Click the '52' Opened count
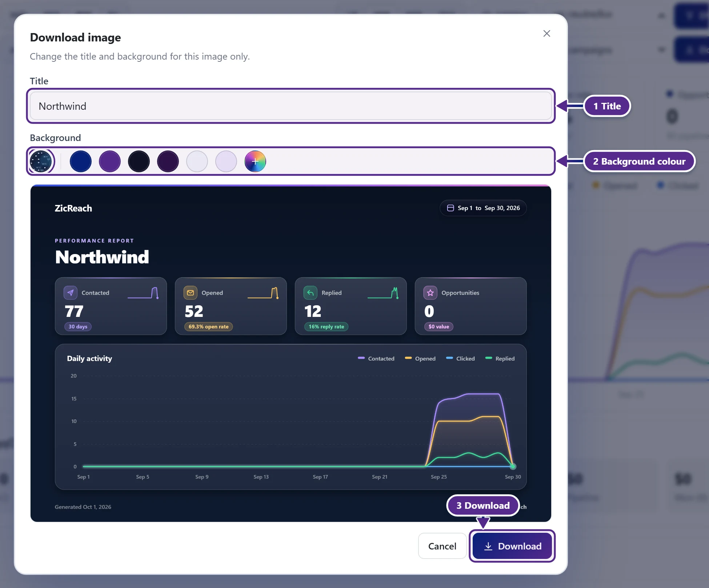Screen dimensions: 709x588 (x=194, y=311)
